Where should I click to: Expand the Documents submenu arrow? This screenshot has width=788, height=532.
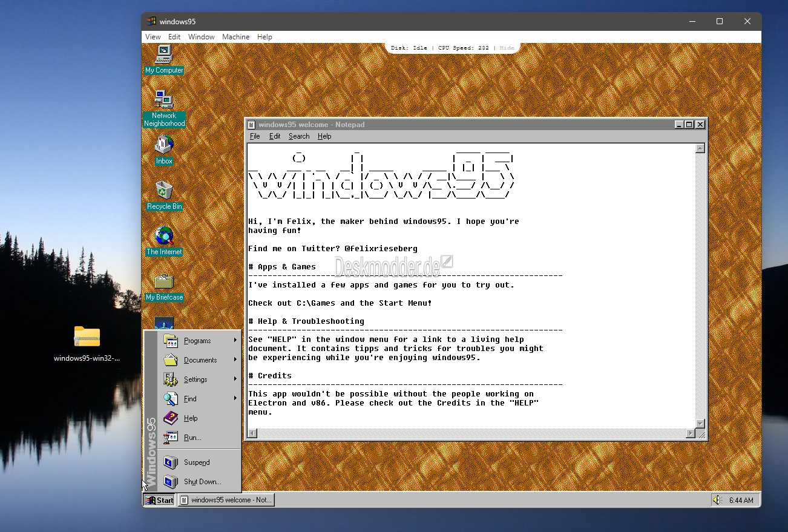235,360
